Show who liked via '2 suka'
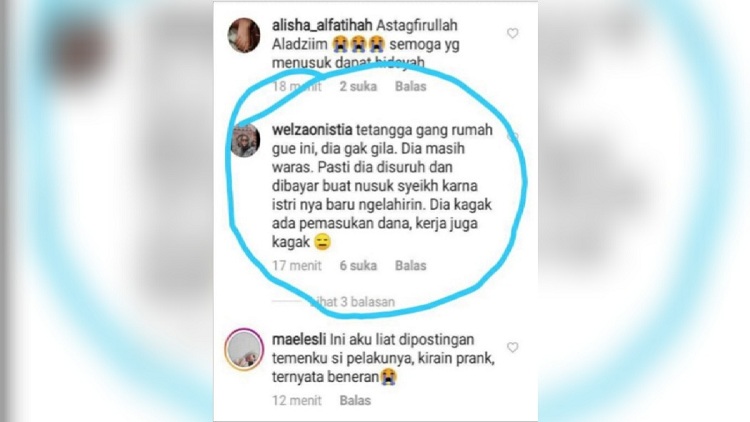This screenshot has width=750, height=422. pyautogui.click(x=358, y=86)
